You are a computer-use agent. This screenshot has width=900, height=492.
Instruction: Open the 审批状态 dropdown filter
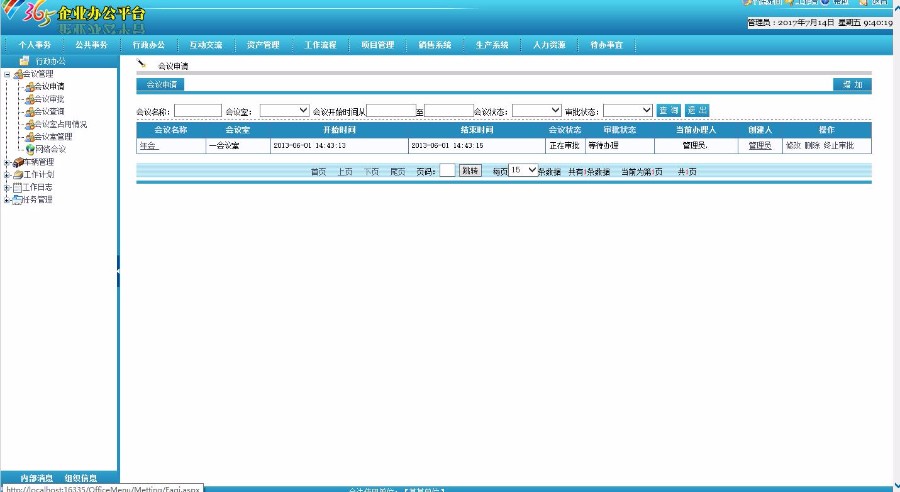[x=628, y=110]
